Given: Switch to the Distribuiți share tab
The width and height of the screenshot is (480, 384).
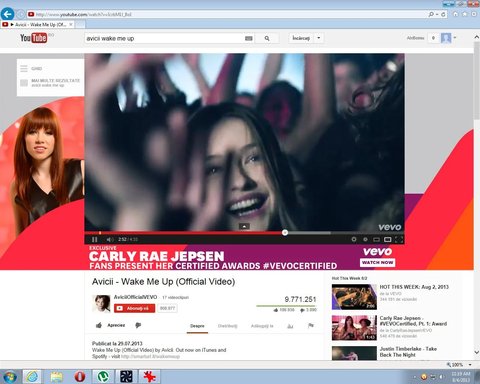Looking at the screenshot, I should pos(228,326).
